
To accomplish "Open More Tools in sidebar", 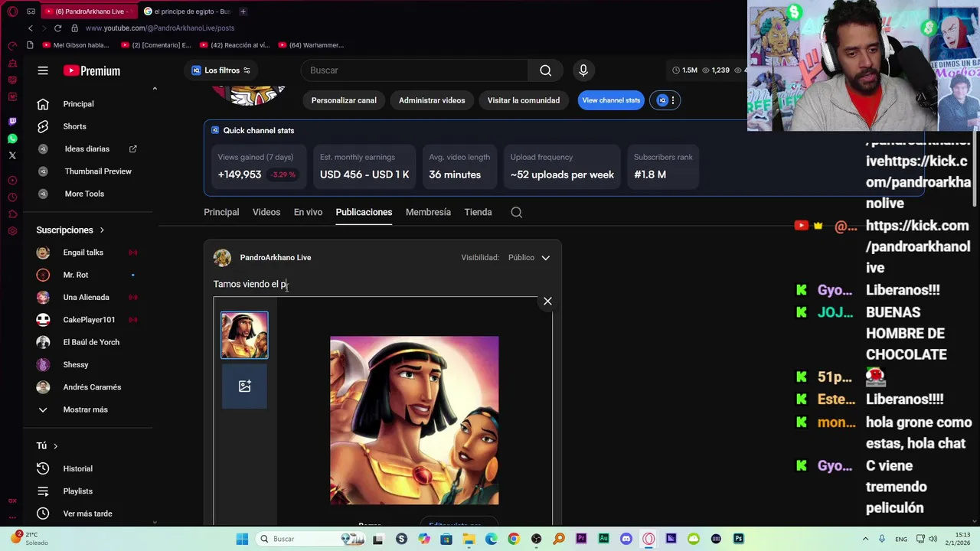I will pyautogui.click(x=84, y=194).
